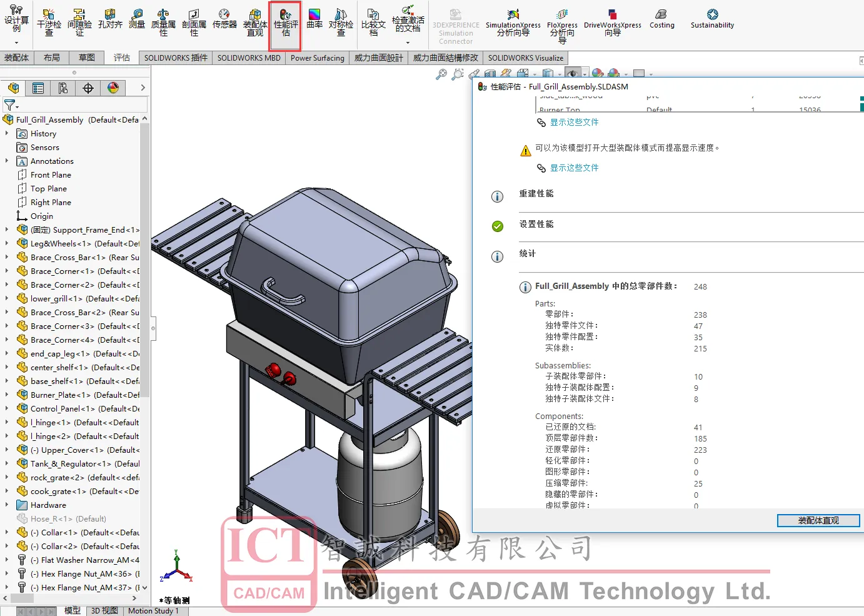Start SimulationXpress analysis wizard

(513, 23)
